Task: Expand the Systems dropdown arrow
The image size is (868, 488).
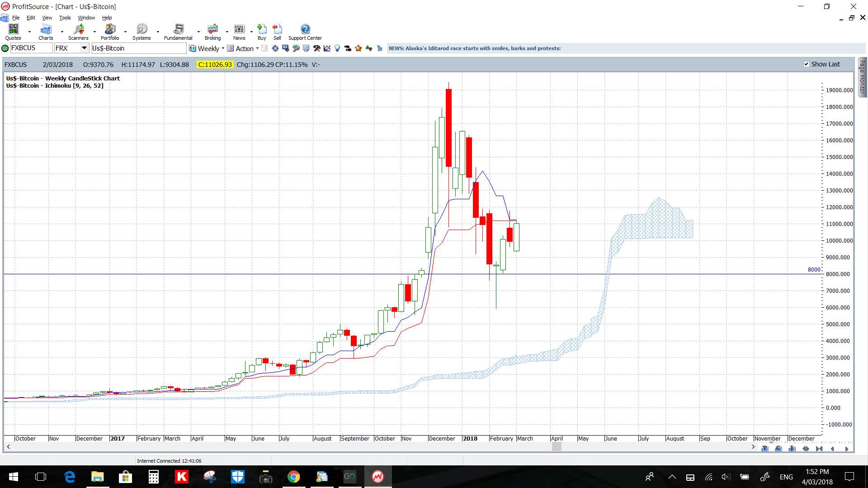Action: click(158, 32)
